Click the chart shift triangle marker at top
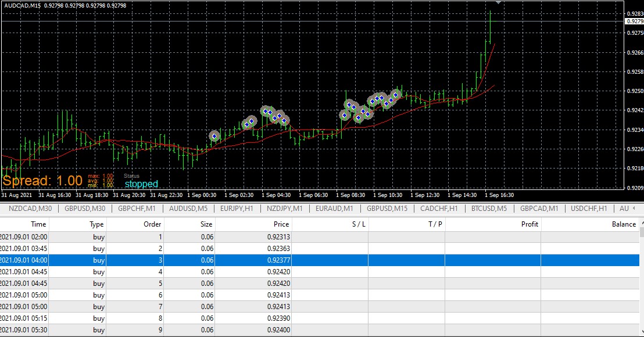Viewport: 644px width, 337px height. pyautogui.click(x=498, y=2)
